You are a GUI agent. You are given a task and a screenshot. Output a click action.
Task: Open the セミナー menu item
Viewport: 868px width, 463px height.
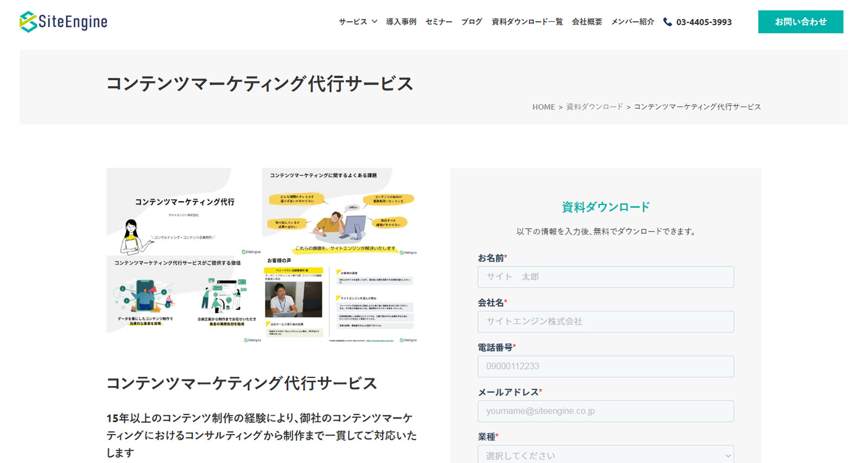[x=438, y=22]
